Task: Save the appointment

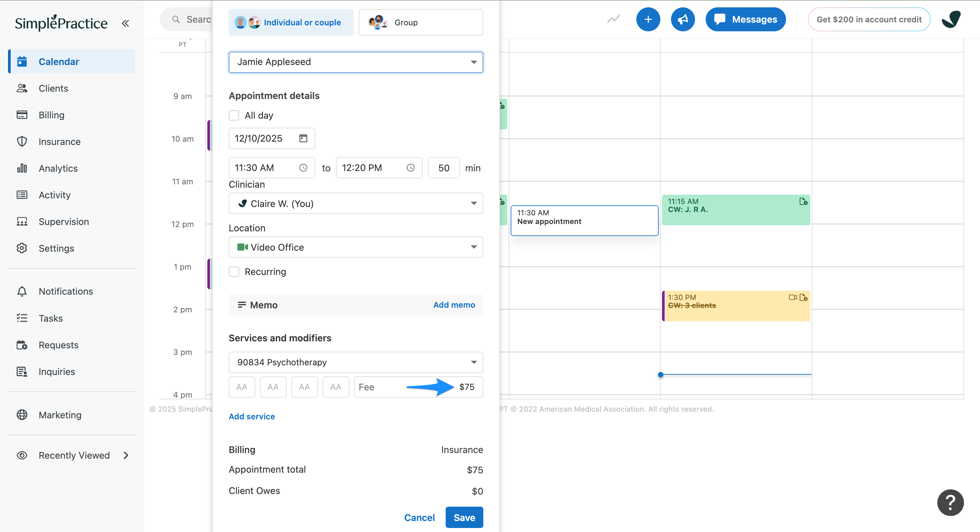Action: [464, 518]
